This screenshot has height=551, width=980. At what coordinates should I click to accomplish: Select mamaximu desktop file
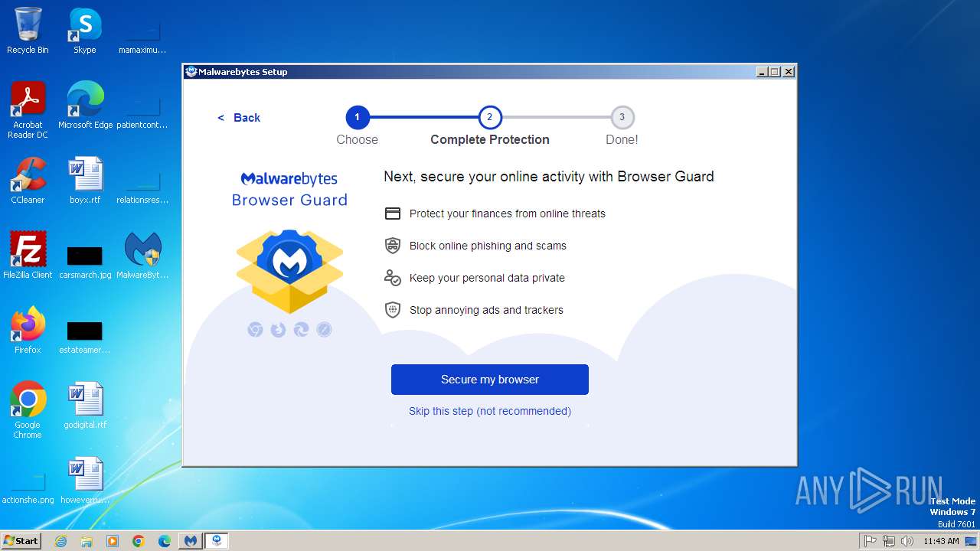142,38
